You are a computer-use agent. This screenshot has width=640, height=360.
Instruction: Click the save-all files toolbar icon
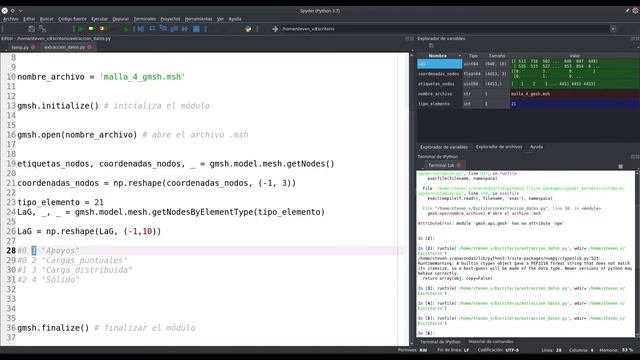coord(31,29)
